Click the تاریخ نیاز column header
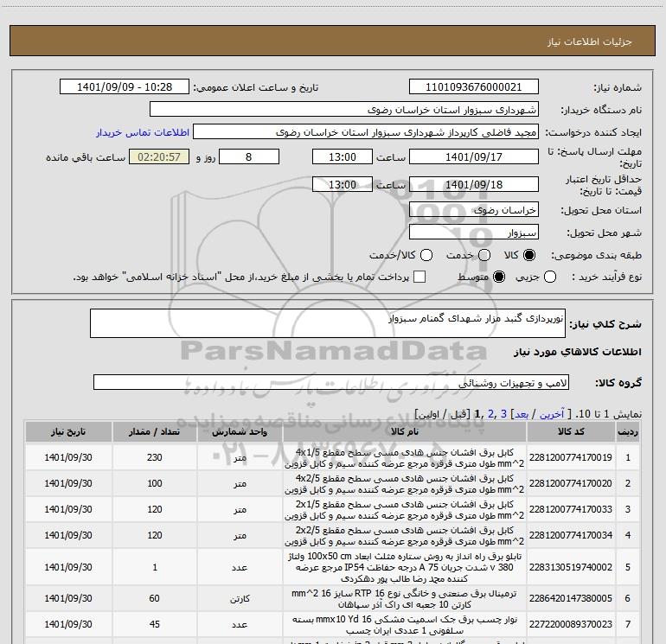Image resolution: width=666 pixels, height=644 pixels. tap(68, 431)
